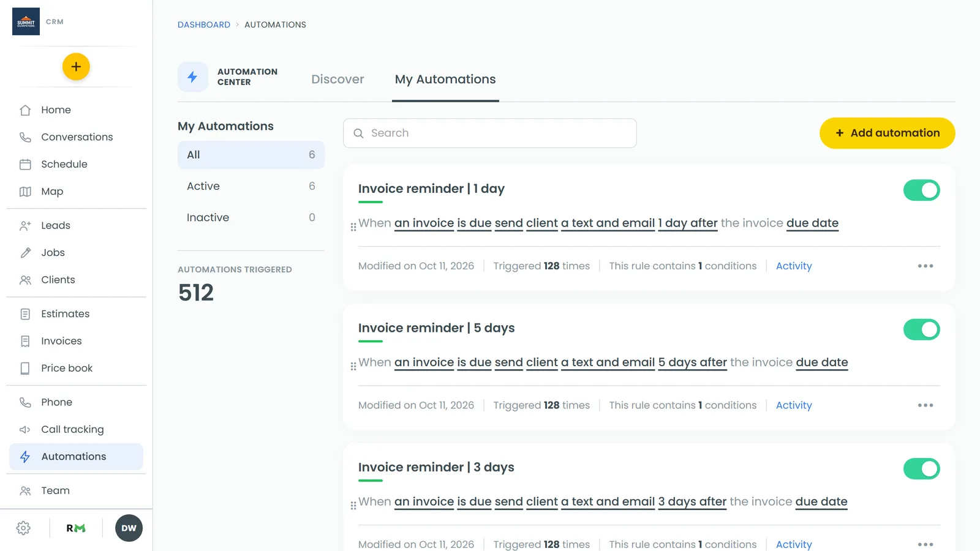Open Activity for 1 day reminder

point(794,266)
